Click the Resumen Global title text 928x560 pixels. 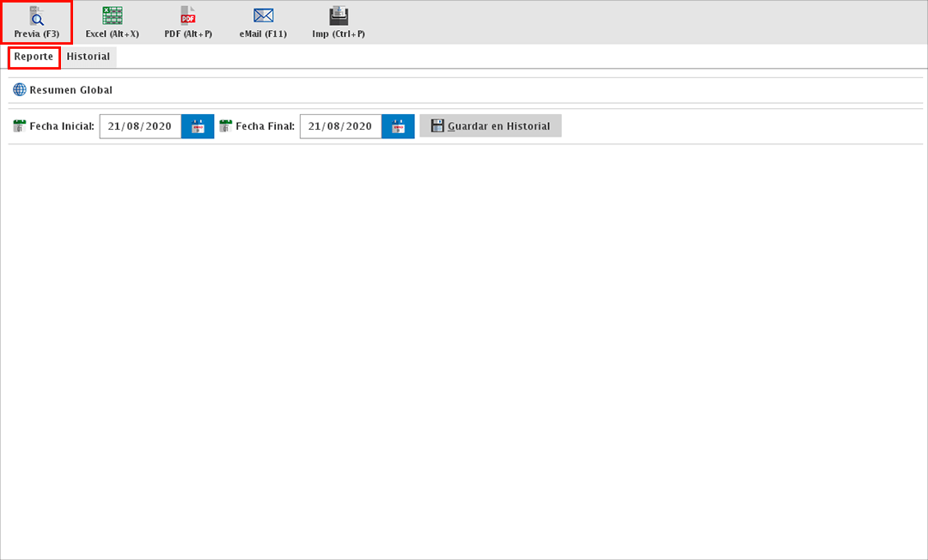click(71, 90)
